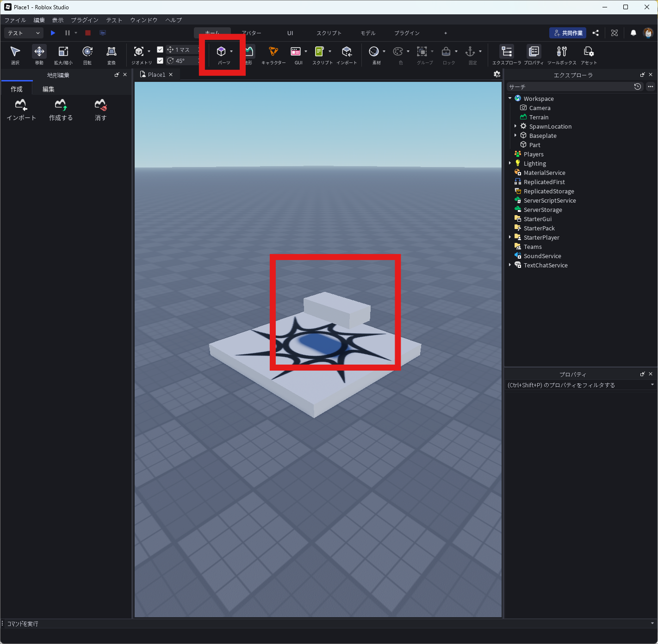The image size is (658, 644).
Task: Select the 選択 (Select) arrow tool
Action: [15, 54]
